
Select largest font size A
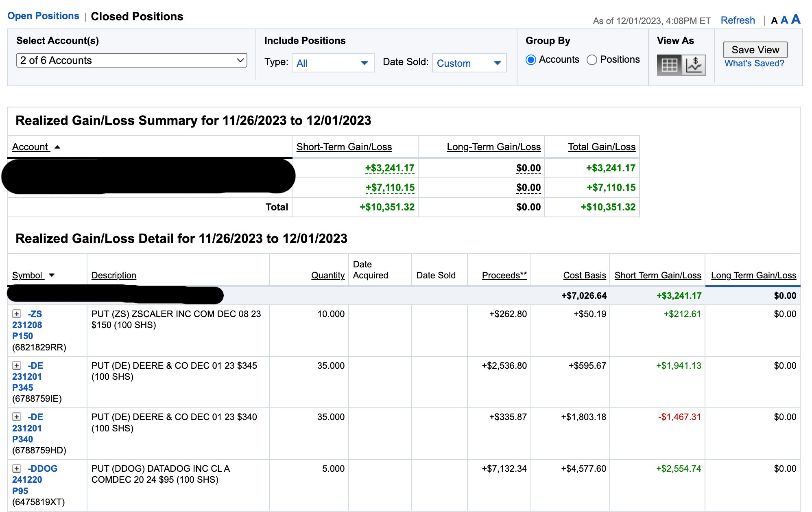796,19
